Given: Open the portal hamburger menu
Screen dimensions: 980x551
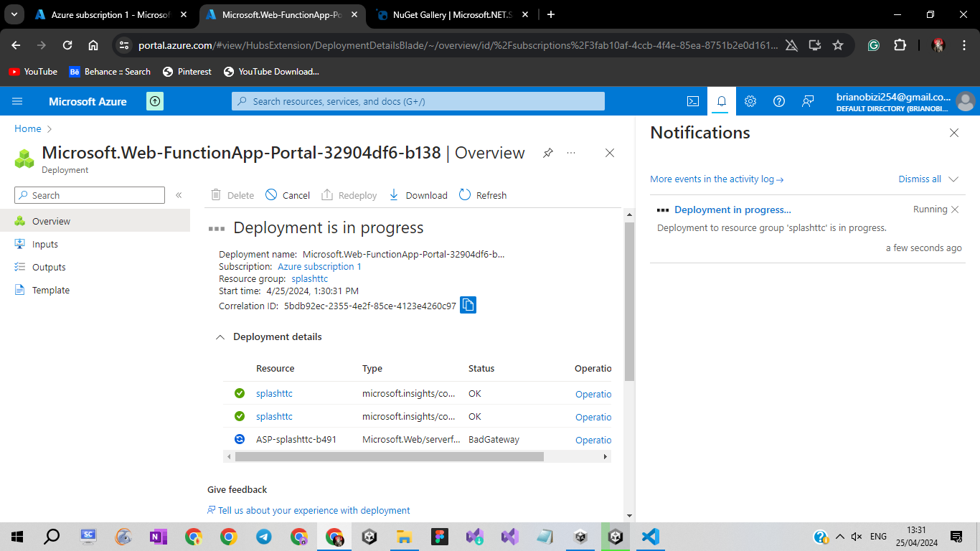Looking at the screenshot, I should click(x=17, y=101).
